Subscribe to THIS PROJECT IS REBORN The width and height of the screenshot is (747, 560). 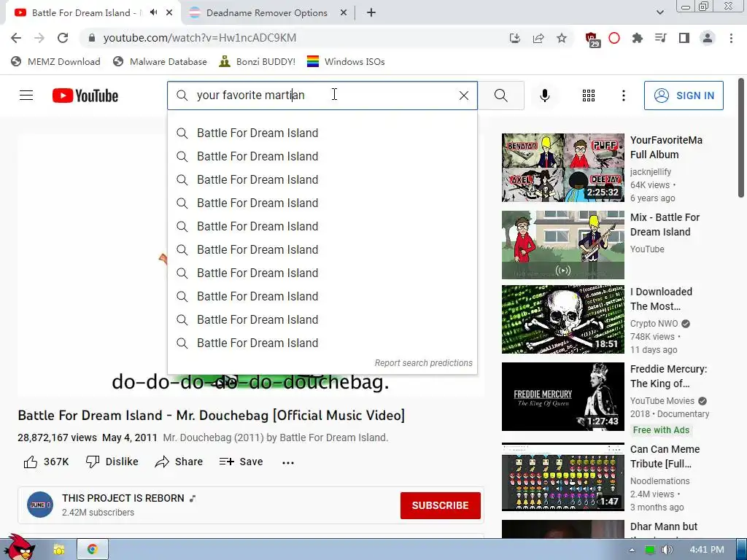click(440, 505)
